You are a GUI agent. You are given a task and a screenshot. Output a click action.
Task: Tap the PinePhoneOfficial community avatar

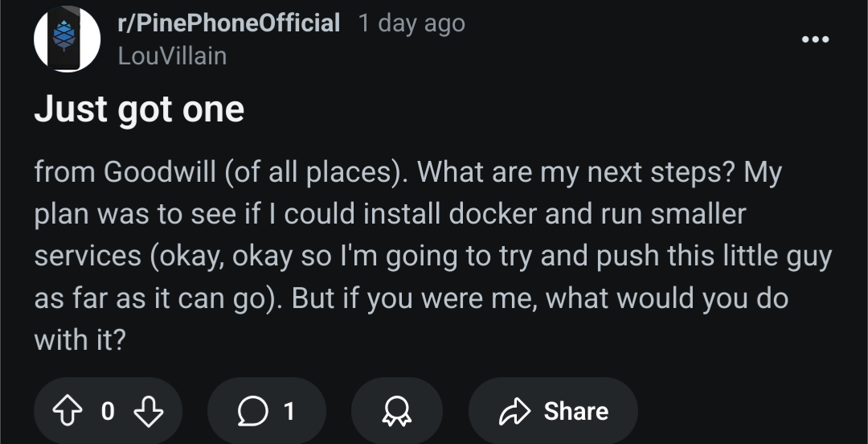tap(67, 39)
